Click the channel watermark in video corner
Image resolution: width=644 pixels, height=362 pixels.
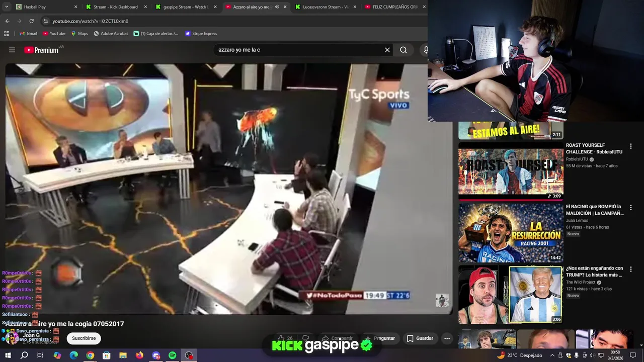[x=442, y=300]
